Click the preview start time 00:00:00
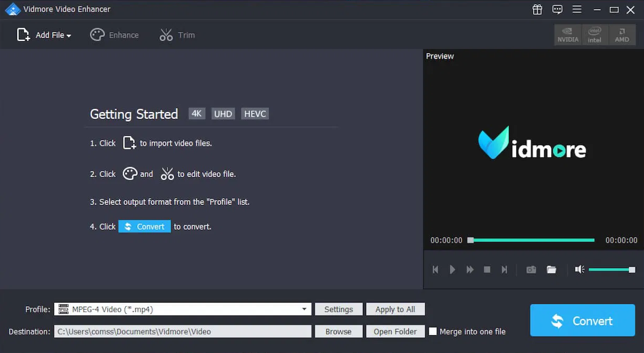Viewport: 644px width, 353px height. click(x=446, y=240)
